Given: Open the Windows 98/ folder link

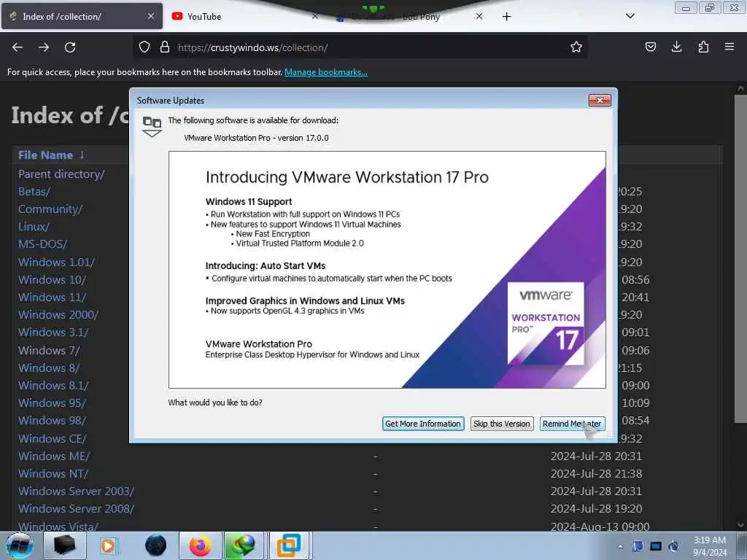Looking at the screenshot, I should click(53, 421).
